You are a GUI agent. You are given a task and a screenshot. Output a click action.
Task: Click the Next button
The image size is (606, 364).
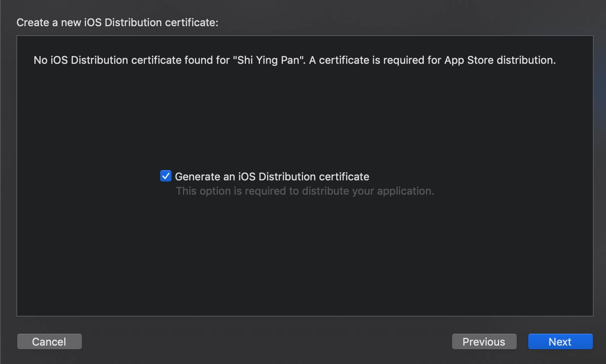pos(560,342)
